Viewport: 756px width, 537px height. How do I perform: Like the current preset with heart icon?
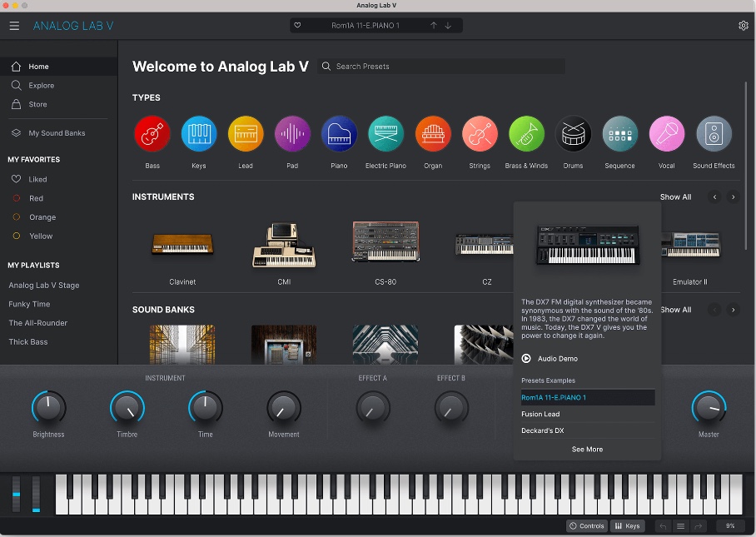(x=297, y=26)
